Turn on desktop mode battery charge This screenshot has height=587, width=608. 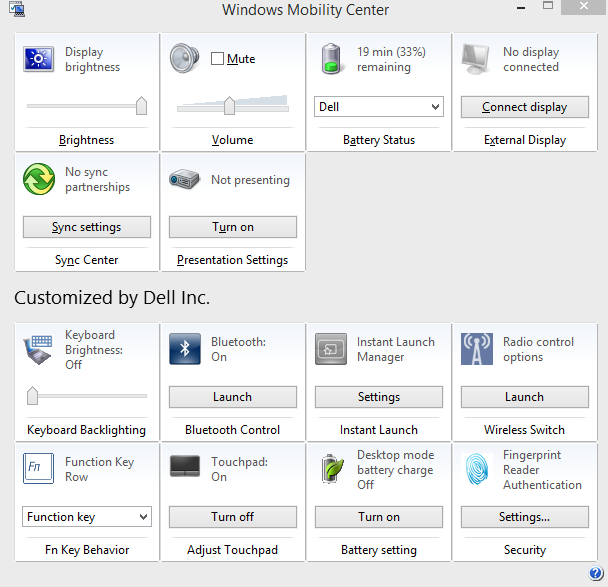(379, 517)
